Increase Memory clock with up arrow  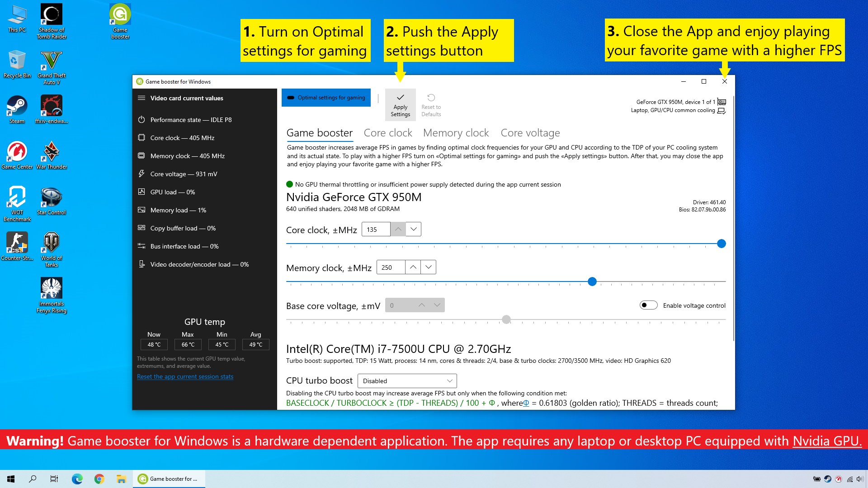(413, 267)
